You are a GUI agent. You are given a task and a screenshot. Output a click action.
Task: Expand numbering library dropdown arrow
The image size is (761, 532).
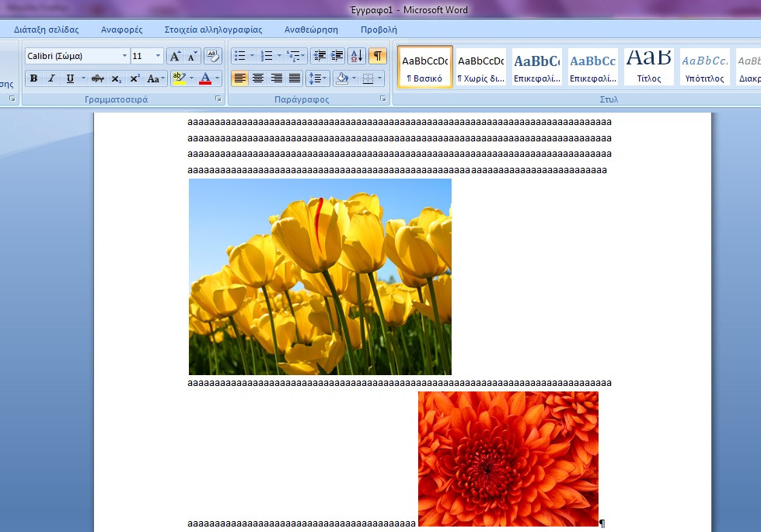tap(279, 56)
